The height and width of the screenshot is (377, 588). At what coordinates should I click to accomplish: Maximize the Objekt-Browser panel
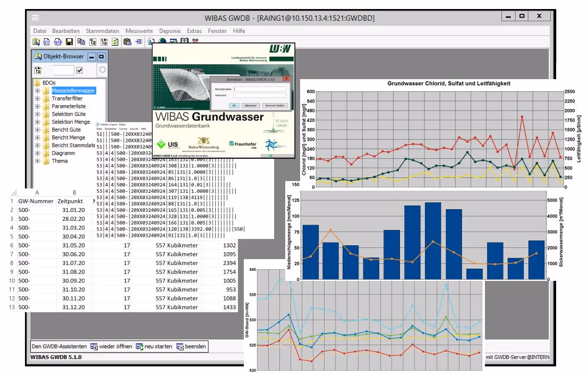pyautogui.click(x=101, y=57)
